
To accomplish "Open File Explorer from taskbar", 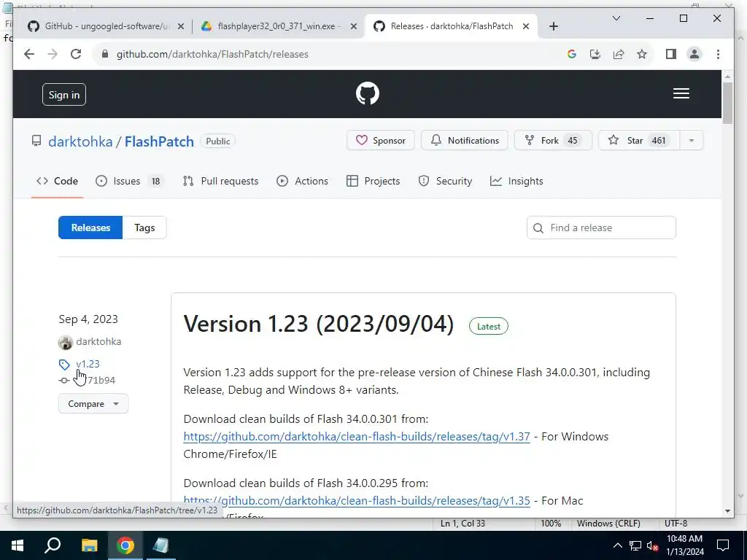I will (x=89, y=545).
